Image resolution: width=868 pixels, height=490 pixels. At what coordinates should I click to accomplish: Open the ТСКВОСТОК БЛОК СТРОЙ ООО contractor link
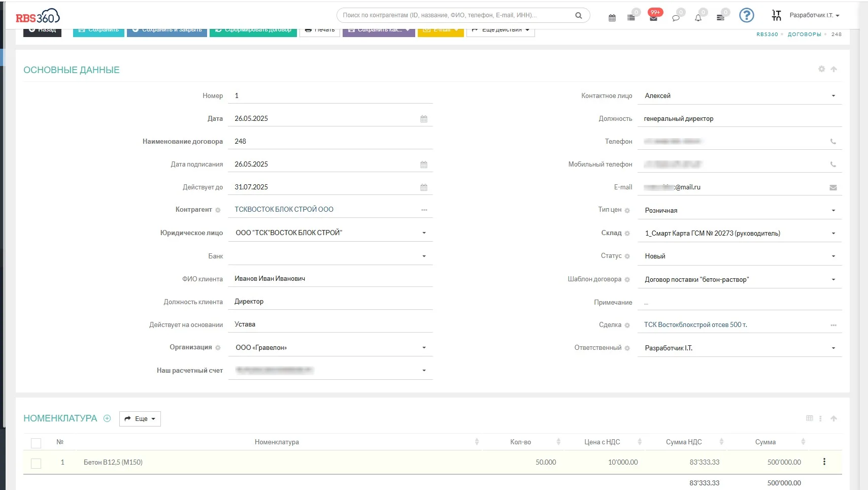pyautogui.click(x=284, y=209)
